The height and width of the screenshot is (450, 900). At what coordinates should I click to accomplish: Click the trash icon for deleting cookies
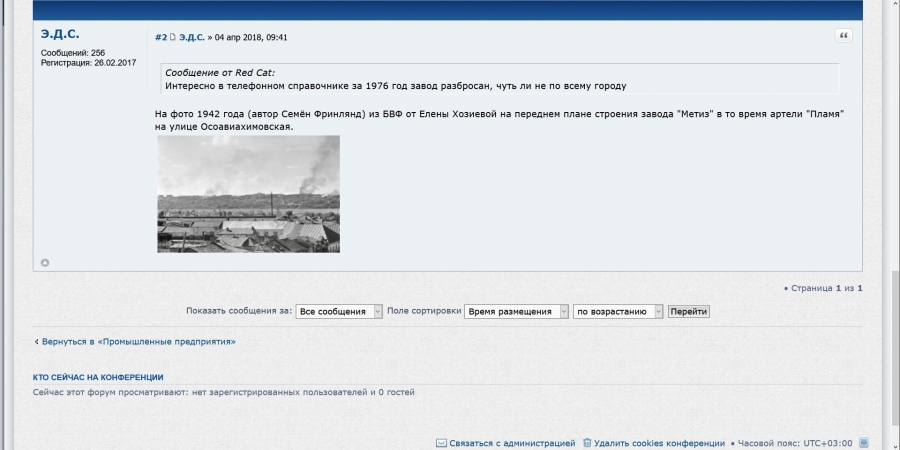pos(587,443)
